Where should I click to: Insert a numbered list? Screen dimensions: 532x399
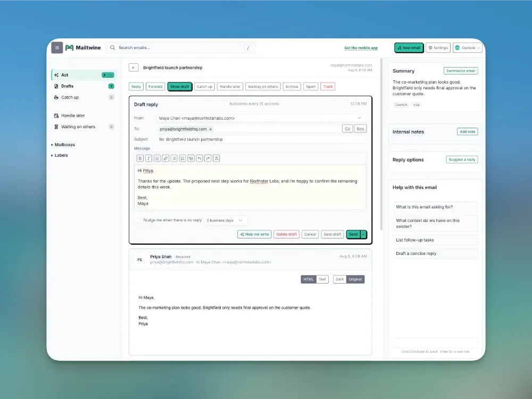tap(182, 159)
